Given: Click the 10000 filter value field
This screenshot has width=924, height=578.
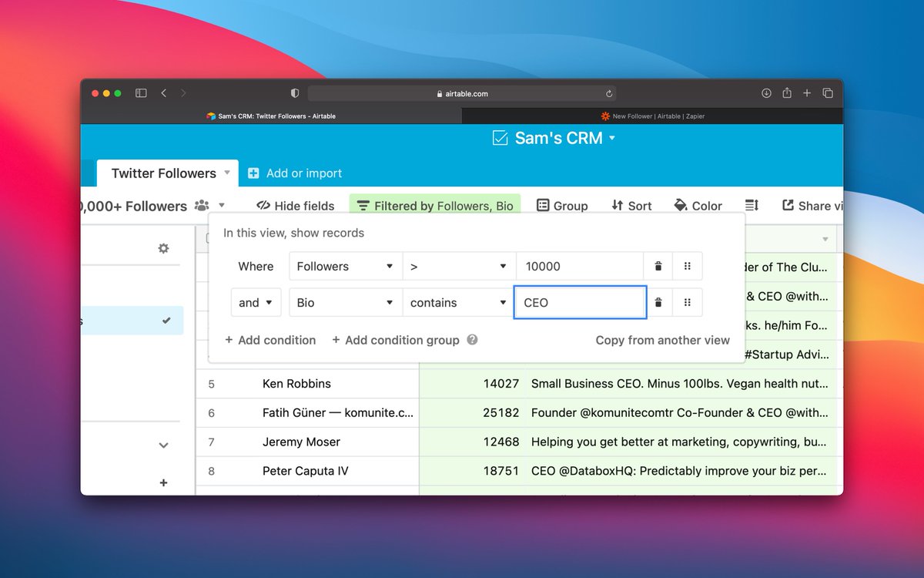Looking at the screenshot, I should [580, 266].
